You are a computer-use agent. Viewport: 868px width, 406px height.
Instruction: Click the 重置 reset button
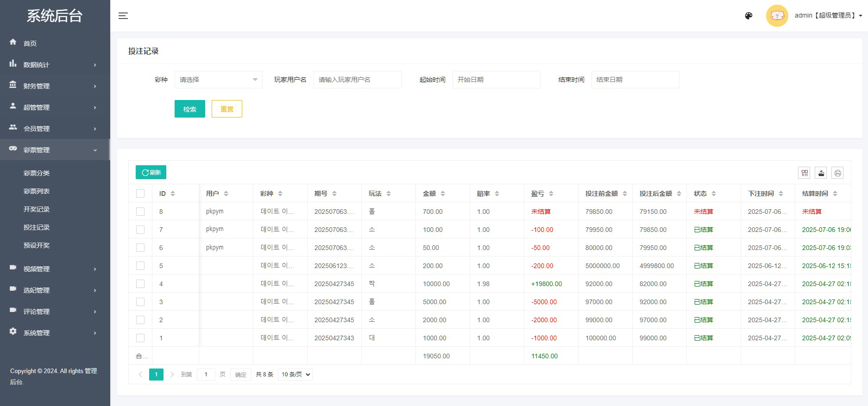point(227,109)
